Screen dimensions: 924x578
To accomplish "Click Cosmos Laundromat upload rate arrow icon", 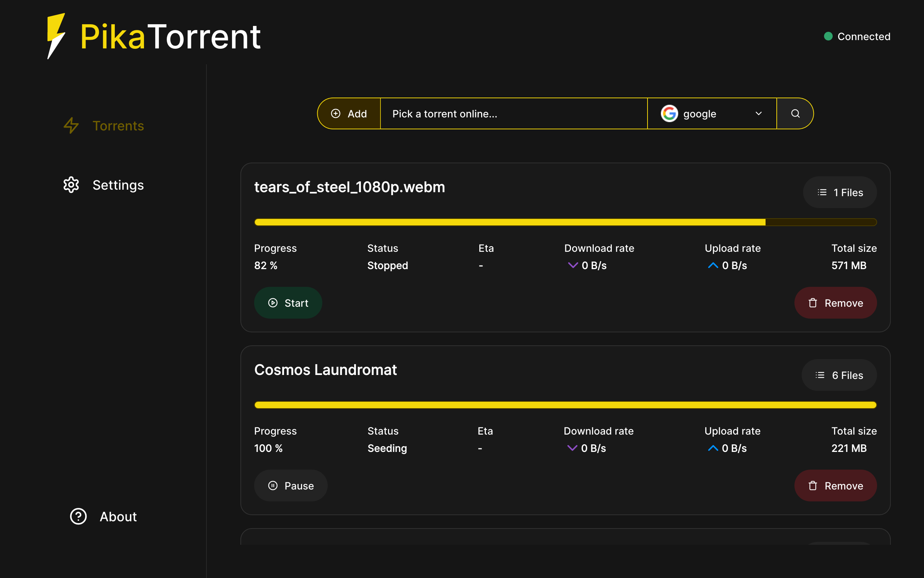I will point(713,448).
